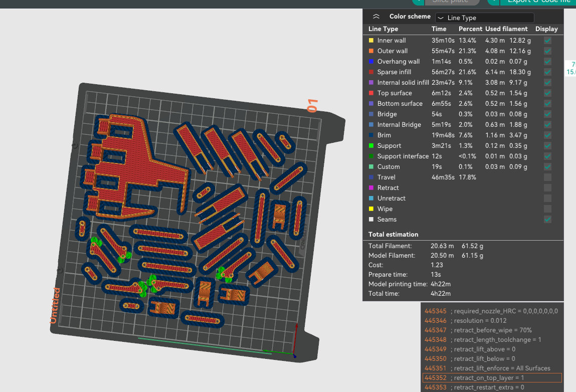Click the plate number 01 label
Screen dimensions: 576x392
coord(312,106)
